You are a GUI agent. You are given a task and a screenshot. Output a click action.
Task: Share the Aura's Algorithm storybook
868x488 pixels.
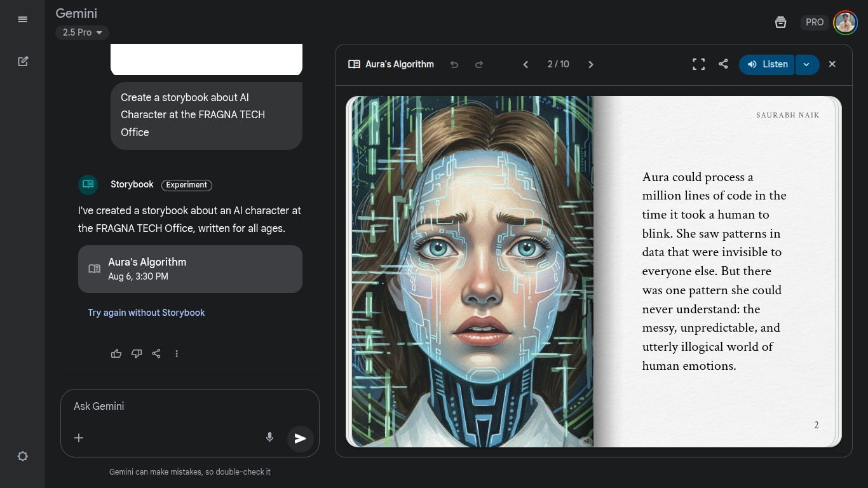(723, 64)
